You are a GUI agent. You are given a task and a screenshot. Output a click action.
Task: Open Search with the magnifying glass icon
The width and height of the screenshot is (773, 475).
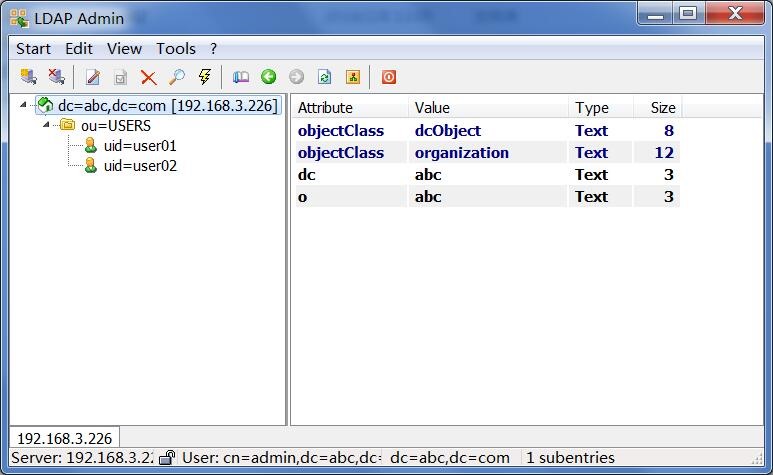pos(176,77)
